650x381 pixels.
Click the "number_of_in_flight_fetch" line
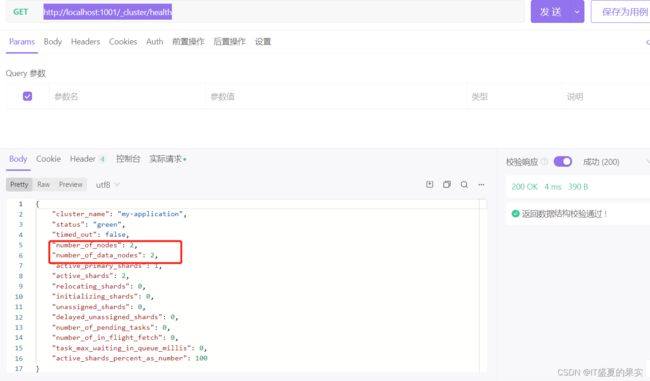point(115,337)
